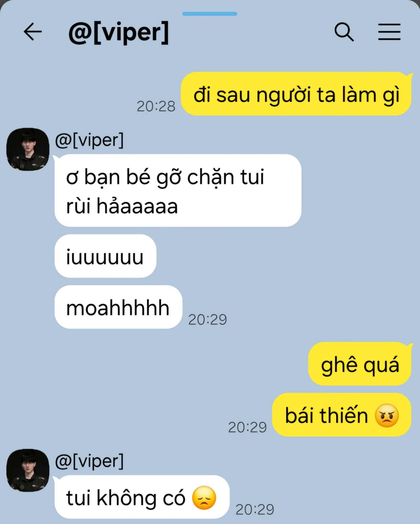
Task: Open the hamburger menu icon
Action: point(389,32)
